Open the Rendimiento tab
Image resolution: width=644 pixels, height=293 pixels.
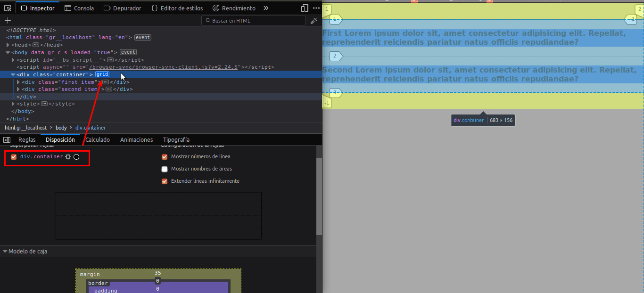pyautogui.click(x=234, y=8)
